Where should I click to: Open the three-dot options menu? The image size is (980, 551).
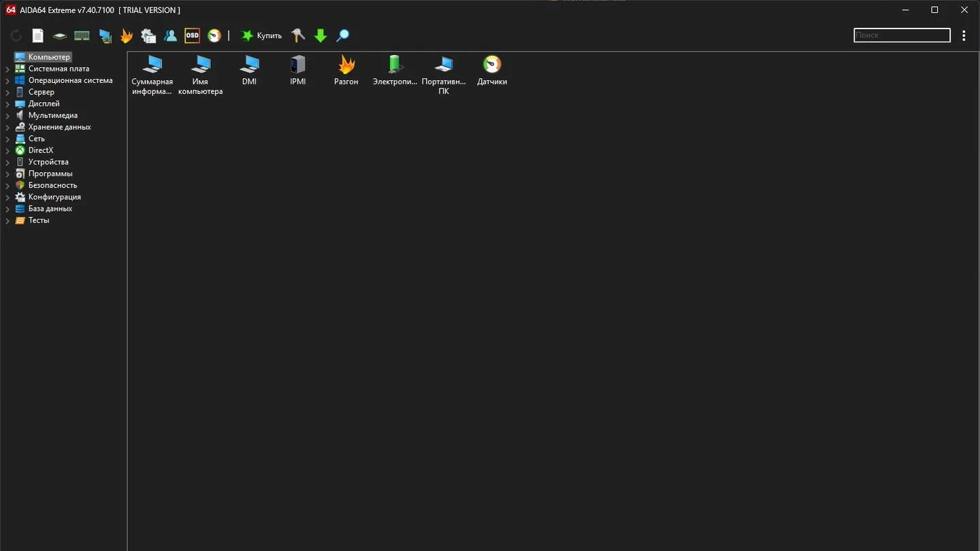pyautogui.click(x=964, y=35)
